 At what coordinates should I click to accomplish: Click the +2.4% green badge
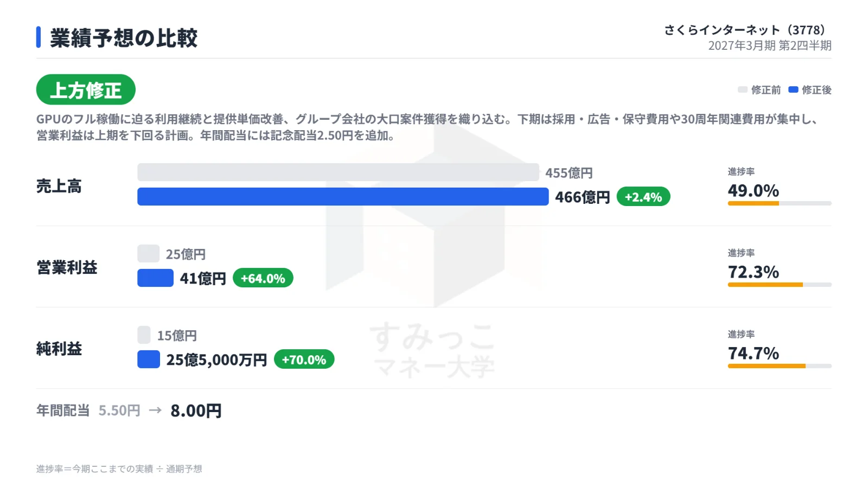(x=643, y=196)
